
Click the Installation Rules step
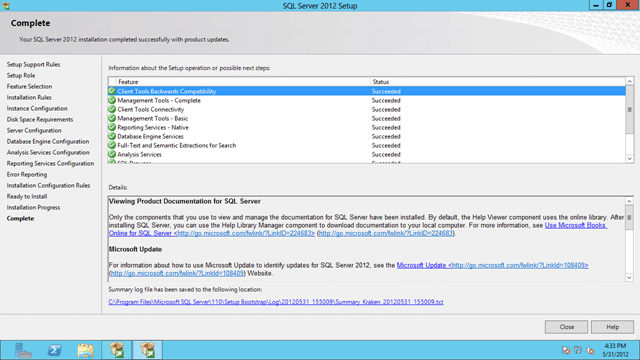[29, 98]
